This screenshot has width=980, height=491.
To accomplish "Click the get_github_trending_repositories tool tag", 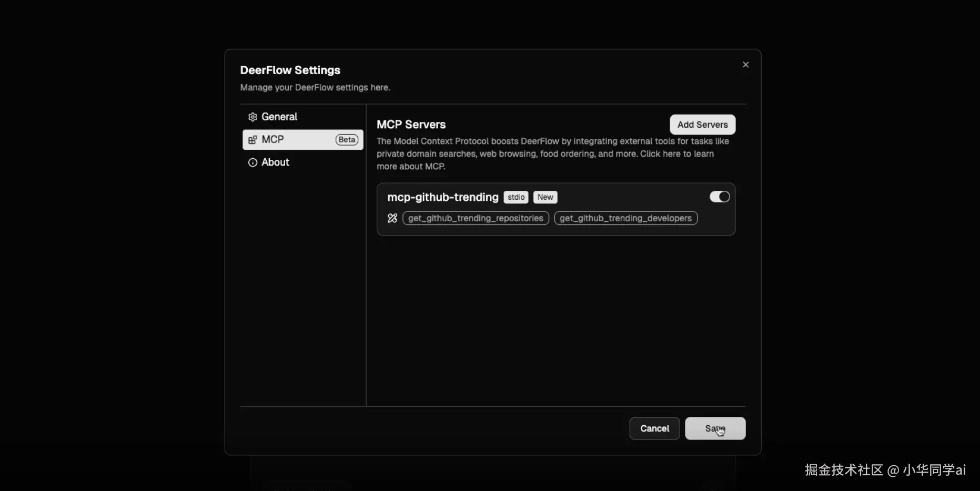I will (476, 218).
